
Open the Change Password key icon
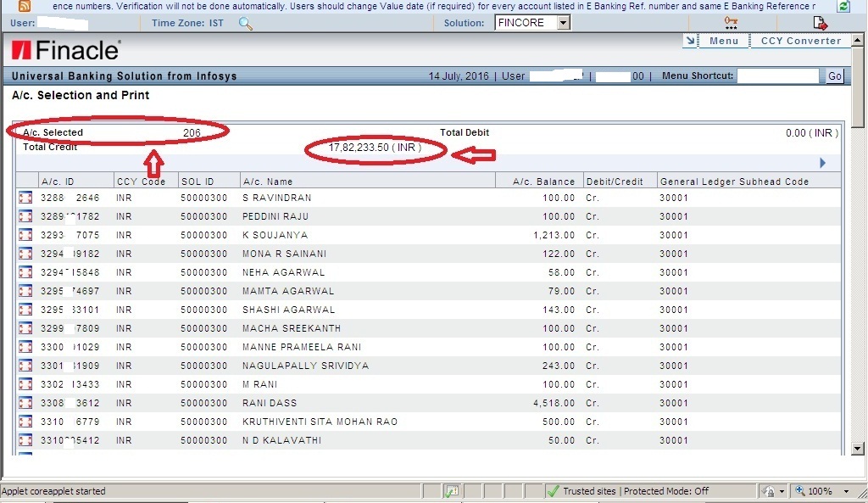731,20
